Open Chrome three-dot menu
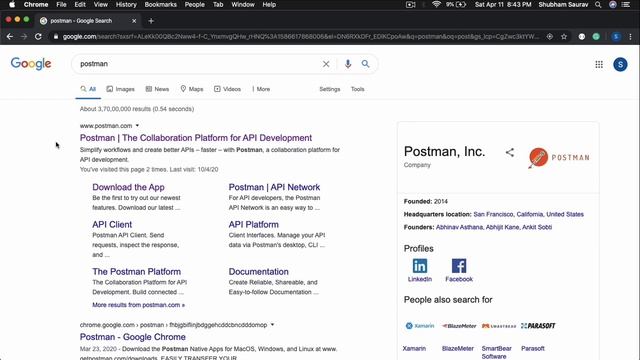This screenshot has width=640, height=360. point(630,36)
